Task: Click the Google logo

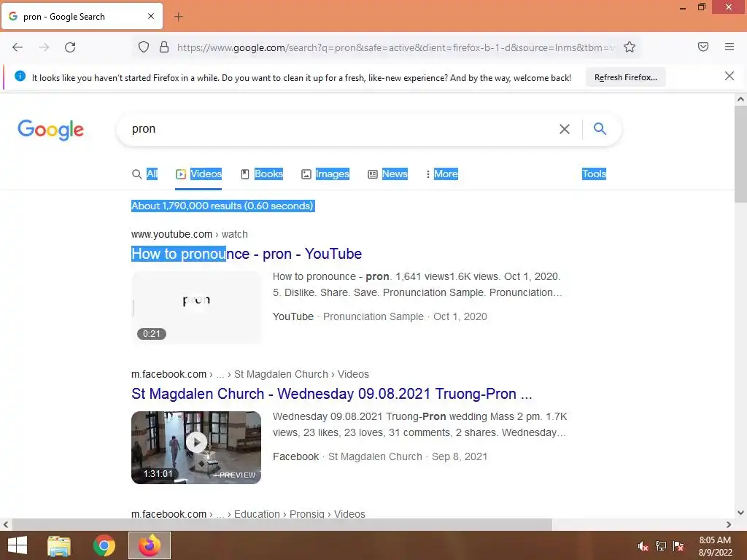Action: point(50,130)
